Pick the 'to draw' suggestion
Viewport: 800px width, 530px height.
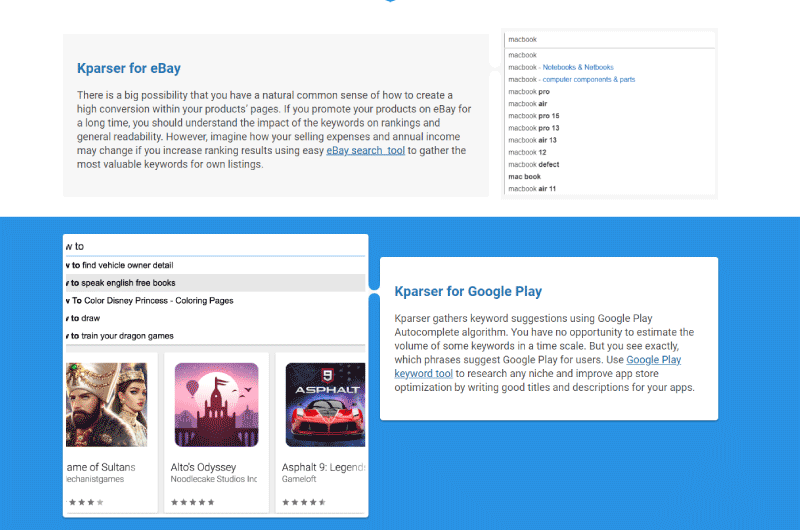215,318
